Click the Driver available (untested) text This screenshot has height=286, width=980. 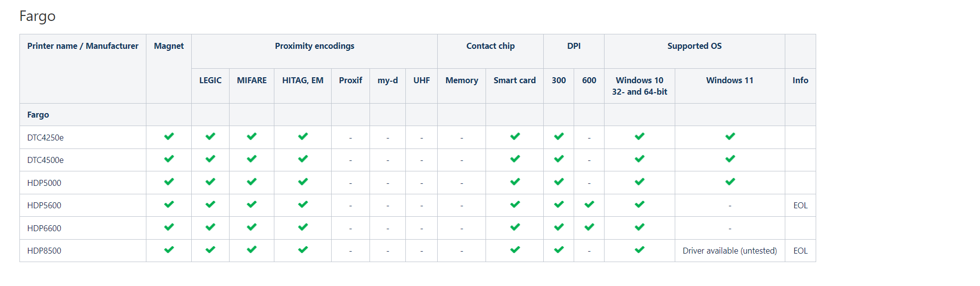point(730,251)
